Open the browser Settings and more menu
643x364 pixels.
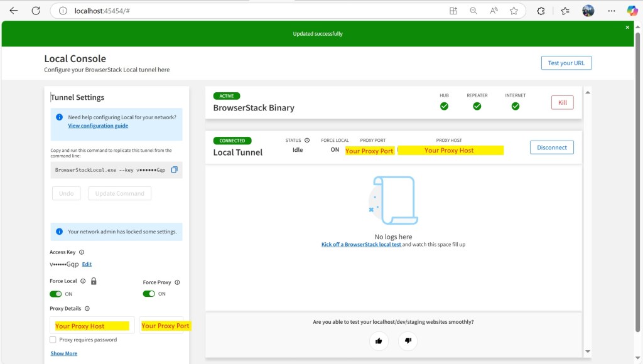(612, 11)
